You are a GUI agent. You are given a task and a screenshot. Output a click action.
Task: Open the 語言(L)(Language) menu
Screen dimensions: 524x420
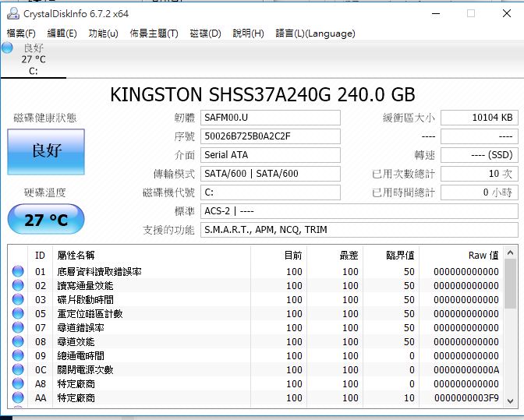(x=315, y=34)
